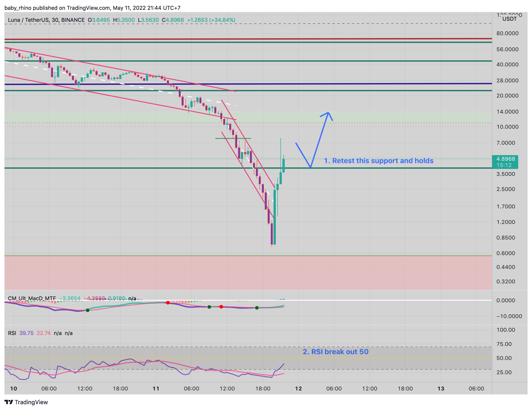
Task: Click the close price value C4.8968
Action: pyautogui.click(x=173, y=20)
